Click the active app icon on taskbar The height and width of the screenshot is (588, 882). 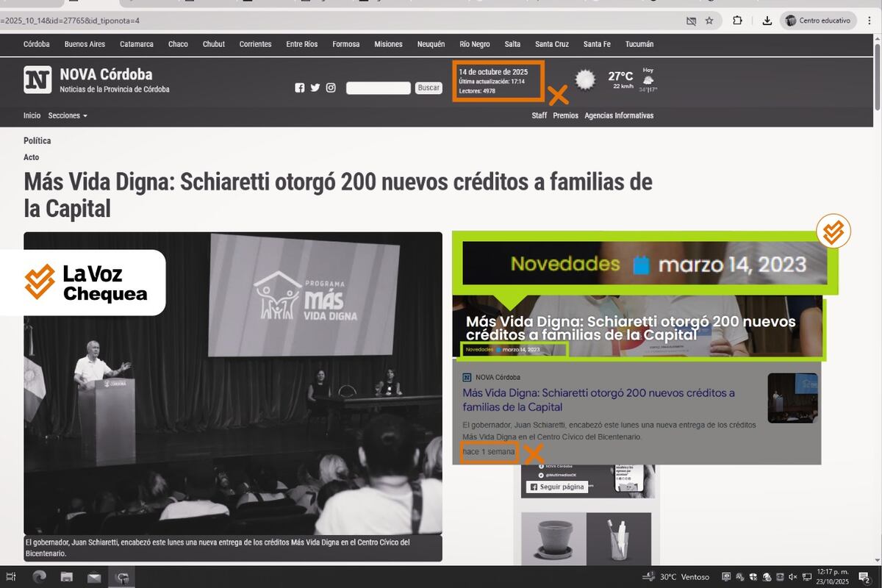coord(122,577)
